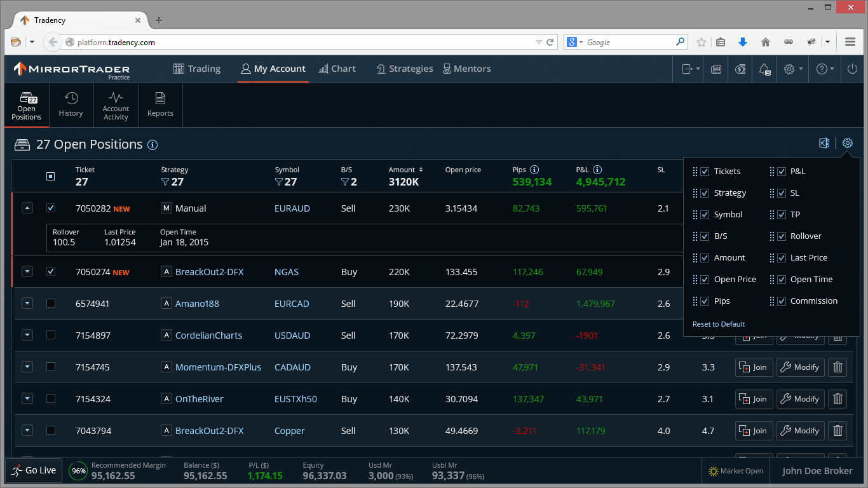The width and height of the screenshot is (868, 488).
Task: Open BreackOut2-DFX strategy for NGAS
Action: [x=210, y=272]
